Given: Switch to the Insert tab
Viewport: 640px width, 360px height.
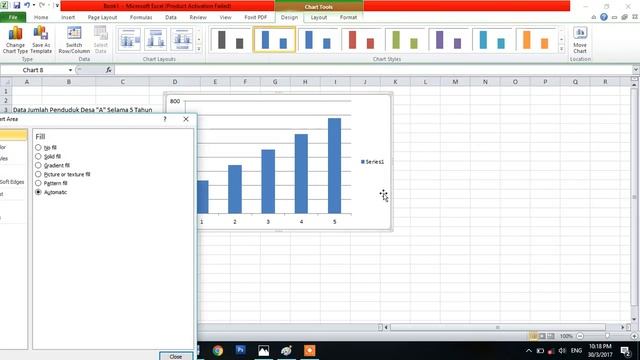Looking at the screenshot, I should pyautogui.click(x=68, y=17).
